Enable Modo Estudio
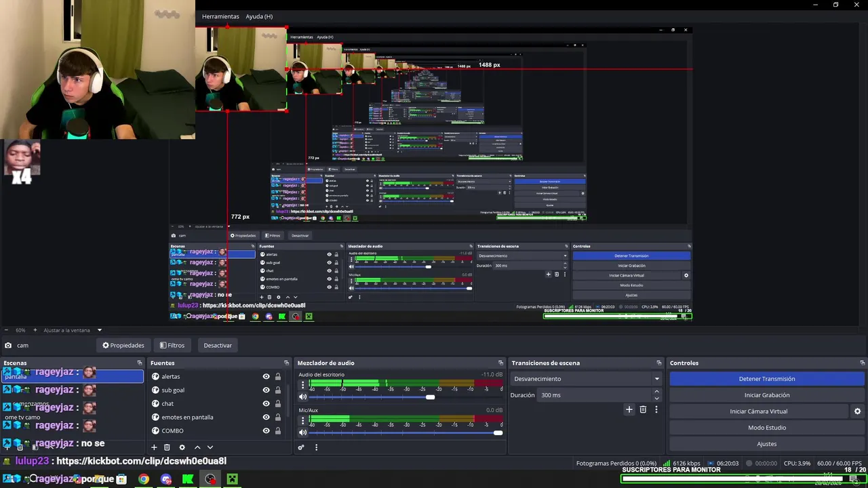Image resolution: width=868 pixels, height=488 pixels. (x=767, y=428)
